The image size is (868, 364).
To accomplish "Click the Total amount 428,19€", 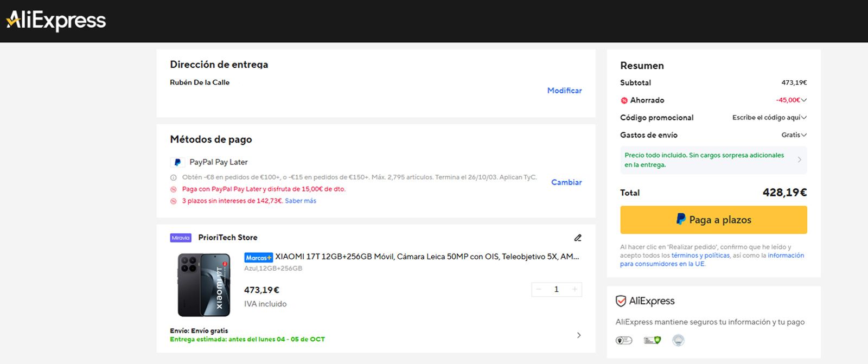I will pos(784,193).
